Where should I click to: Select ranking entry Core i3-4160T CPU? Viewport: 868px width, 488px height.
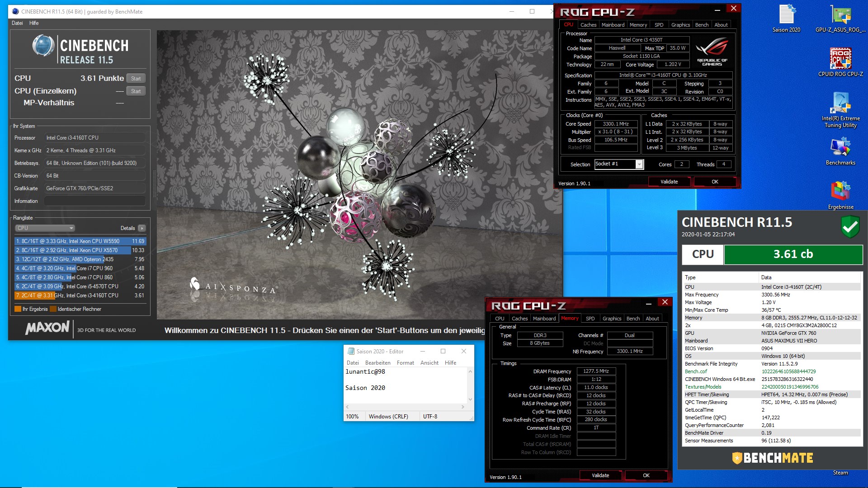coord(80,296)
